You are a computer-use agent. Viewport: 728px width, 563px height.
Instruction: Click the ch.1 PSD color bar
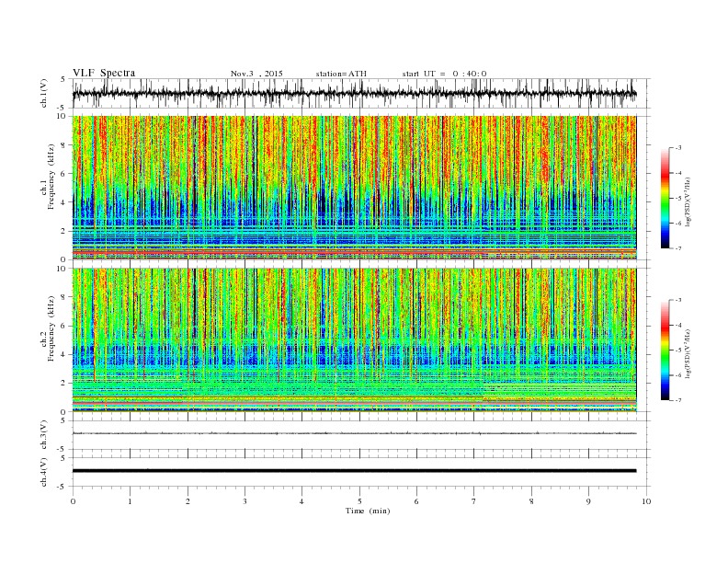pos(665,199)
